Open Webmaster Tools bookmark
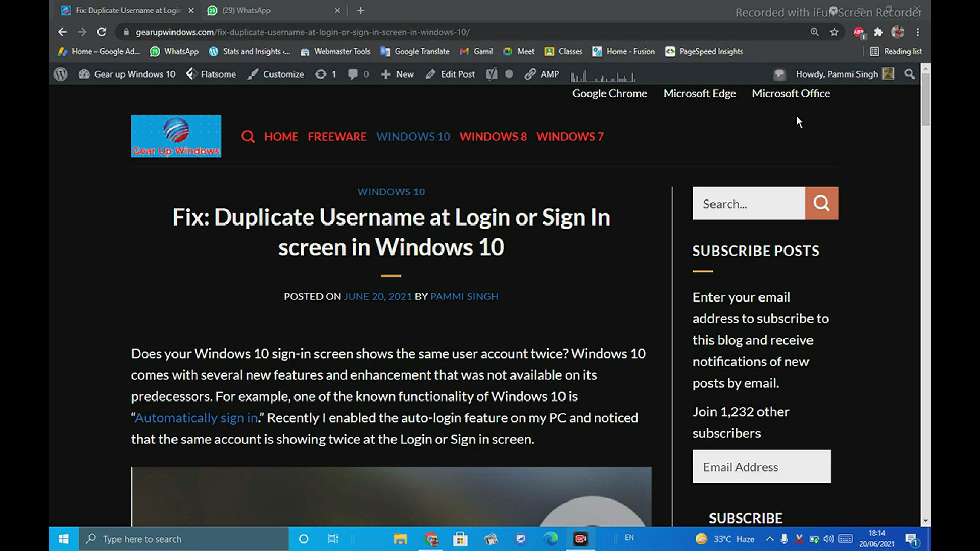 click(335, 52)
